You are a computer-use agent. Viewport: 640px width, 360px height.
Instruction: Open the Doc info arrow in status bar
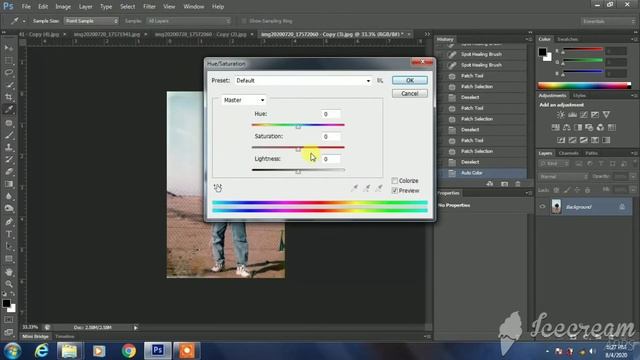pos(136,327)
